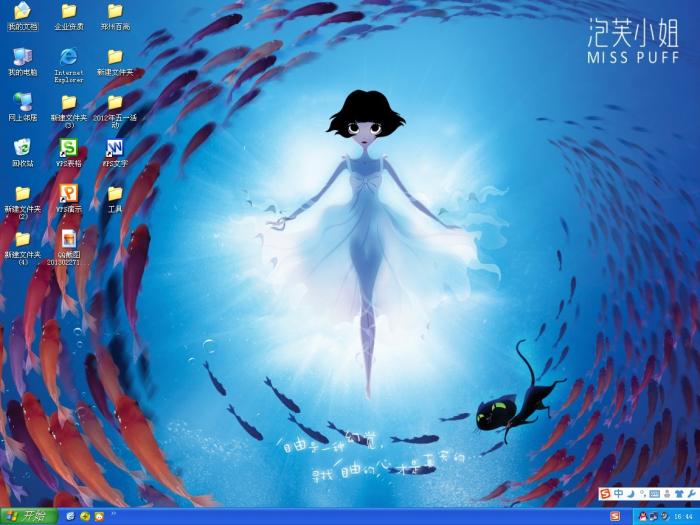Open the IME wrench settings icon
The height and width of the screenshot is (525, 700).
[x=692, y=493]
